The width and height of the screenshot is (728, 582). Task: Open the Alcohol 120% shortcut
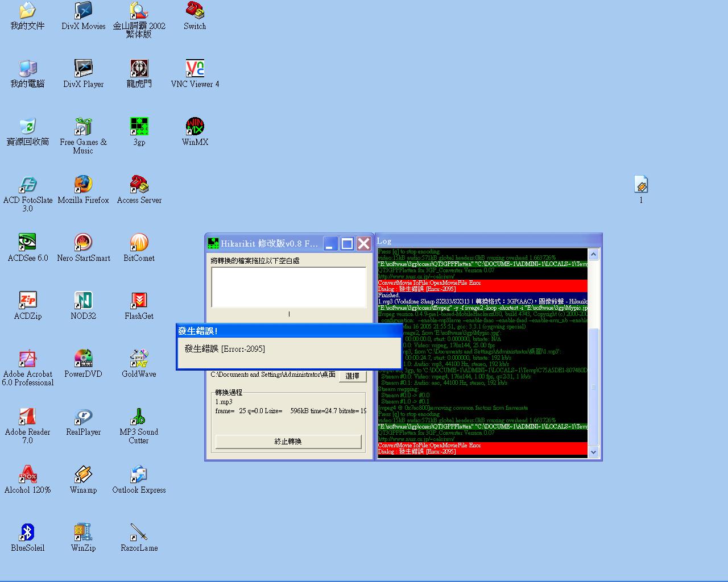click(x=27, y=475)
